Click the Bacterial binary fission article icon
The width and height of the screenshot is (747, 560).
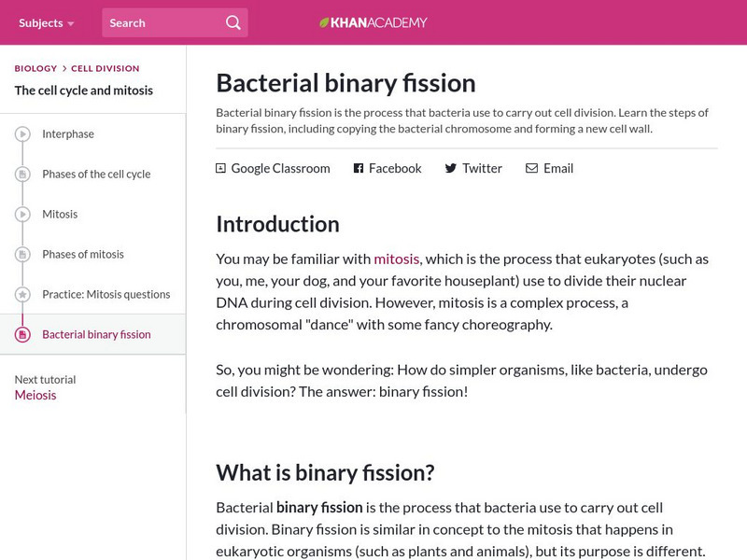pyautogui.click(x=23, y=335)
